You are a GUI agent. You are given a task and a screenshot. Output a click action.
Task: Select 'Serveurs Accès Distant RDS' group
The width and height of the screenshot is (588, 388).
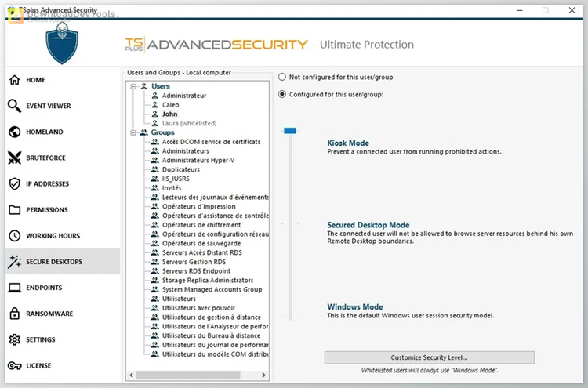pyautogui.click(x=202, y=252)
